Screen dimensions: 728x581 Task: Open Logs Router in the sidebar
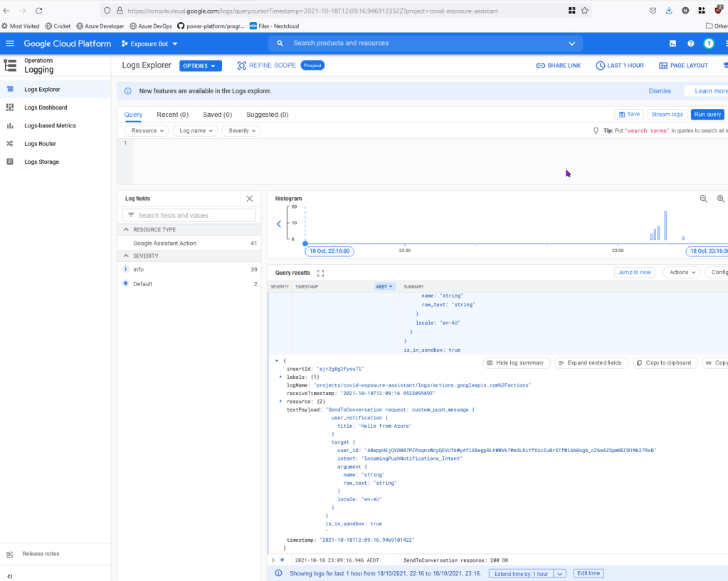(40, 144)
